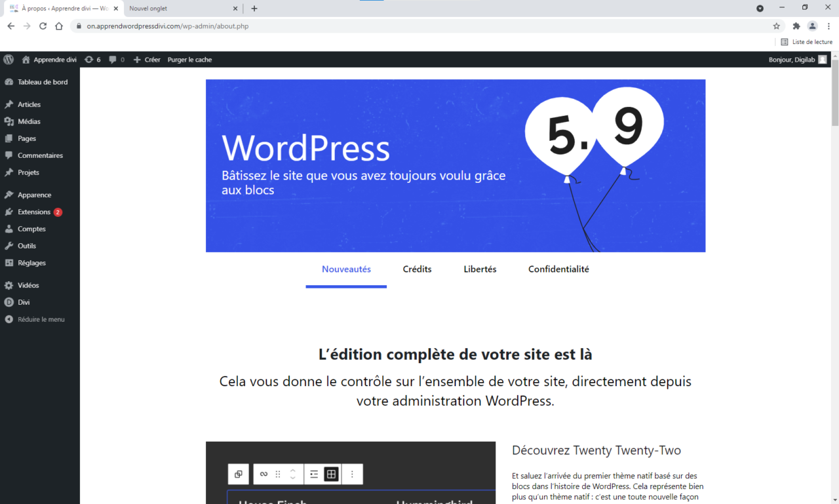Collapse sidebar with Réduire le menu

(x=41, y=320)
